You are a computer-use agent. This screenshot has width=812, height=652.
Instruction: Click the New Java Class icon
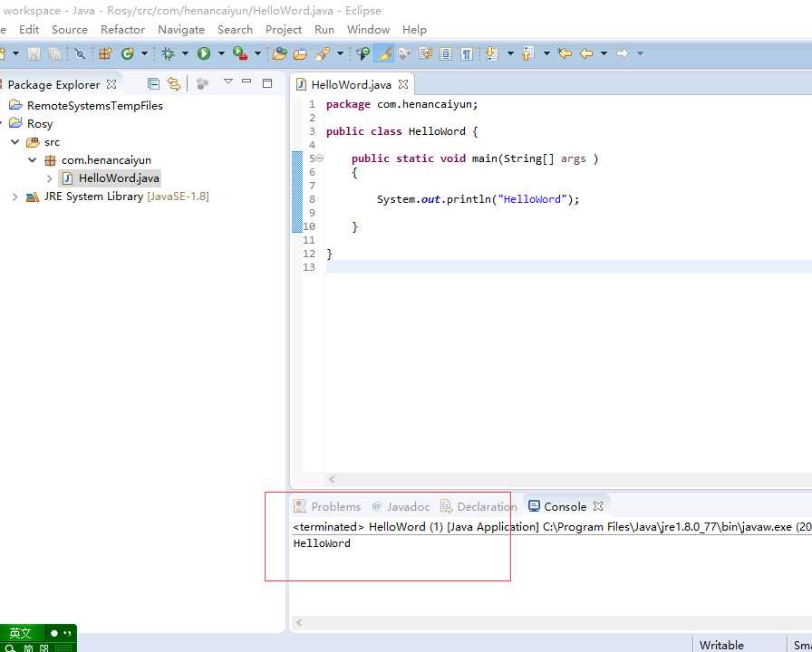click(x=128, y=53)
